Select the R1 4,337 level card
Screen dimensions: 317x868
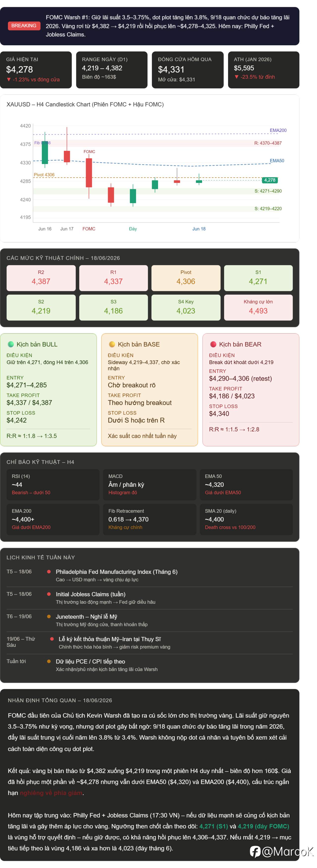[x=113, y=278]
